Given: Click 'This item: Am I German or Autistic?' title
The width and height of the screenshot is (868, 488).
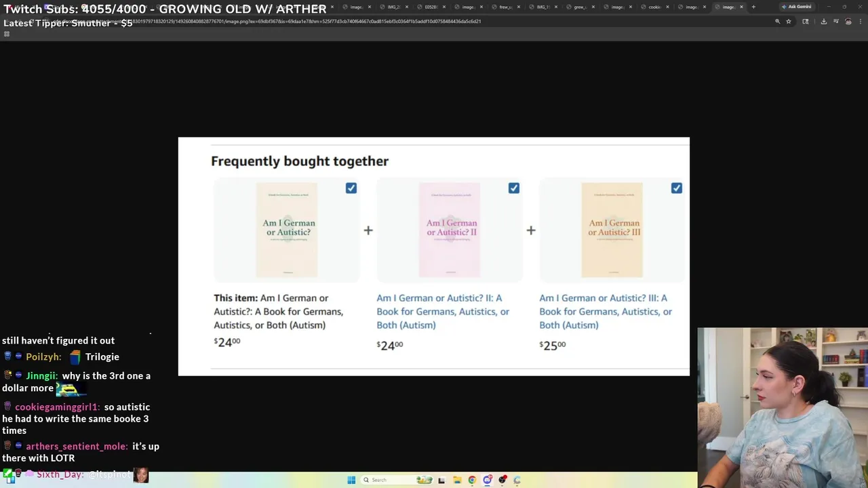Looking at the screenshot, I should (279, 311).
